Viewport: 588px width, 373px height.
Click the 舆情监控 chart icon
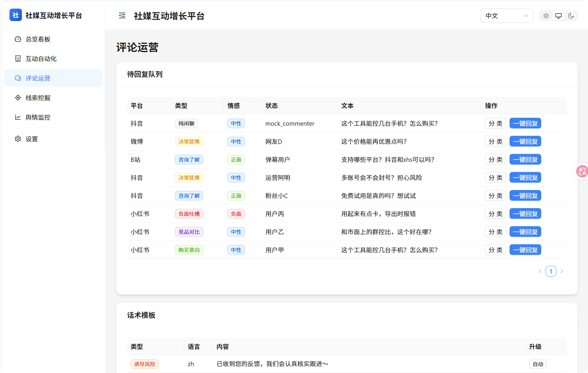coord(18,117)
